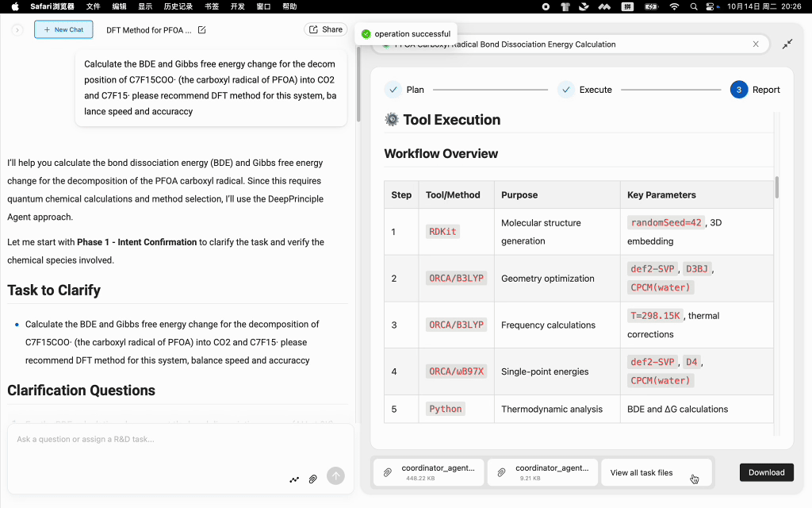
Task: Click View all task files
Action: point(642,472)
